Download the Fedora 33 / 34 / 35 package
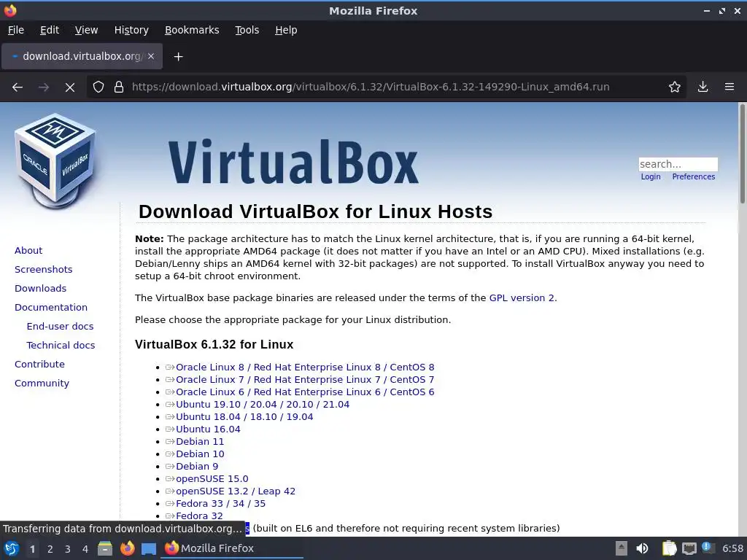747x560 pixels. click(220, 503)
